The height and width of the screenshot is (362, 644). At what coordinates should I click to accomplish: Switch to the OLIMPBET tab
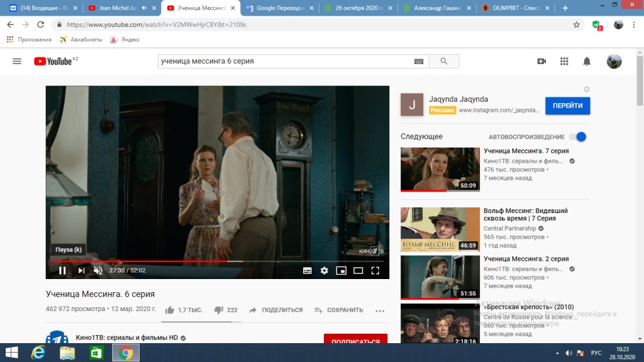(x=516, y=8)
